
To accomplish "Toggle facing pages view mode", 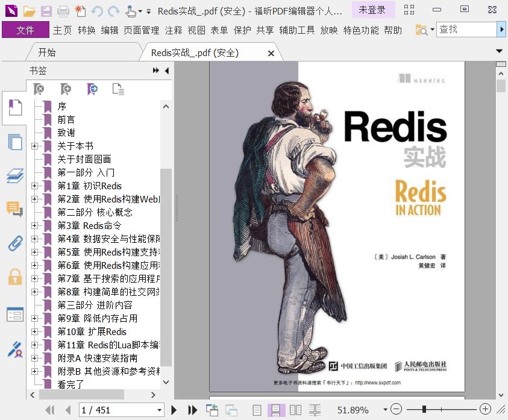I will click(295, 410).
